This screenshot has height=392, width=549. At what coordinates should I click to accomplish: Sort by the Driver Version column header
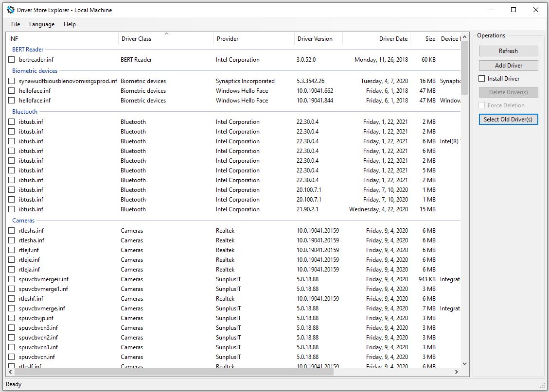[318, 38]
